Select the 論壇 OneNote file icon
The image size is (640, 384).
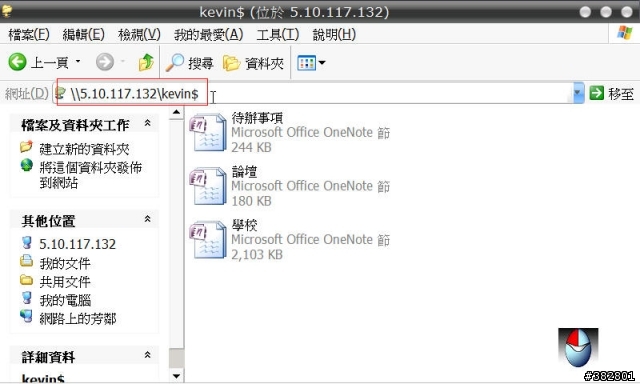208,186
